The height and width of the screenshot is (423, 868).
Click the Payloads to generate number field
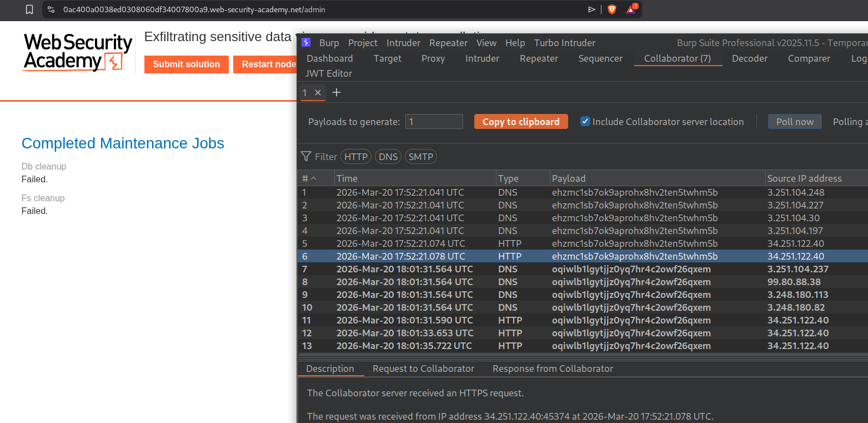point(434,122)
